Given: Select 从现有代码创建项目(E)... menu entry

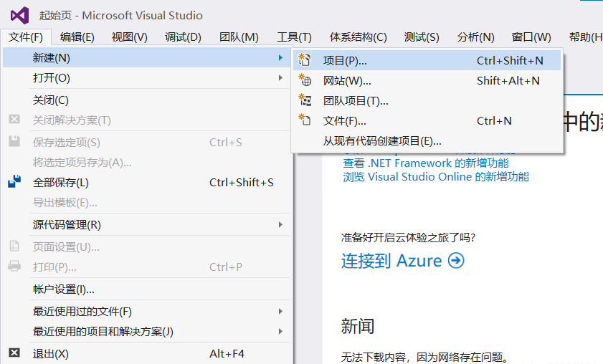Looking at the screenshot, I should pos(382,141).
